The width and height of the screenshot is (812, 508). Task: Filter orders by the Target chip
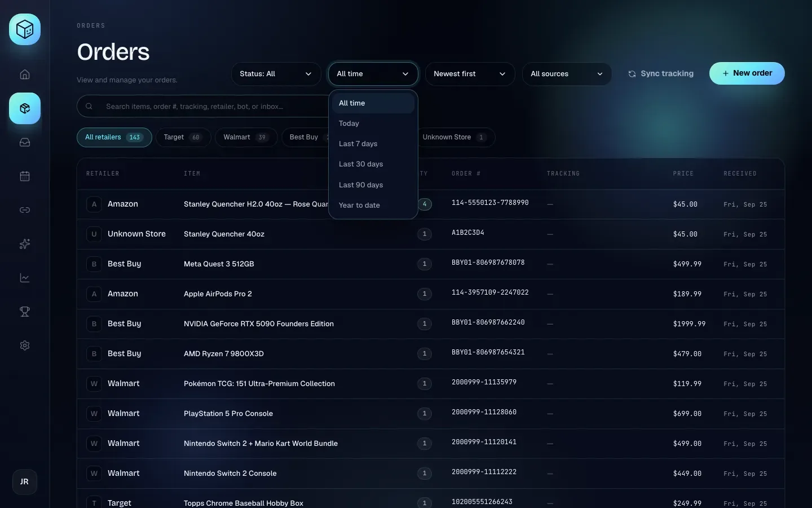pyautogui.click(x=183, y=137)
